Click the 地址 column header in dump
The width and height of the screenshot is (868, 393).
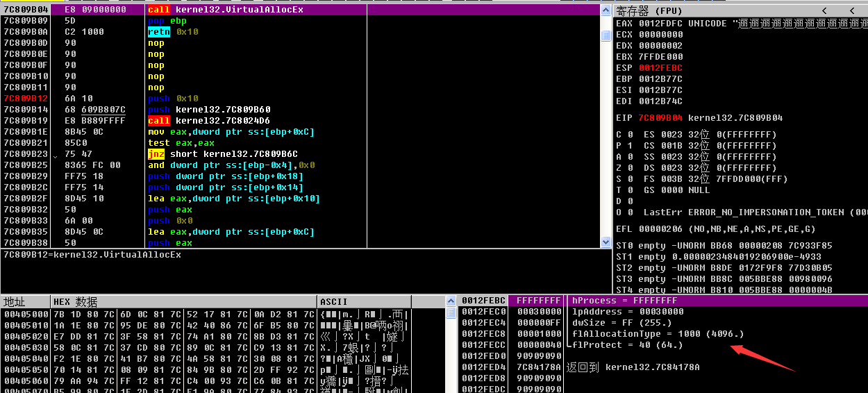pyautogui.click(x=25, y=302)
